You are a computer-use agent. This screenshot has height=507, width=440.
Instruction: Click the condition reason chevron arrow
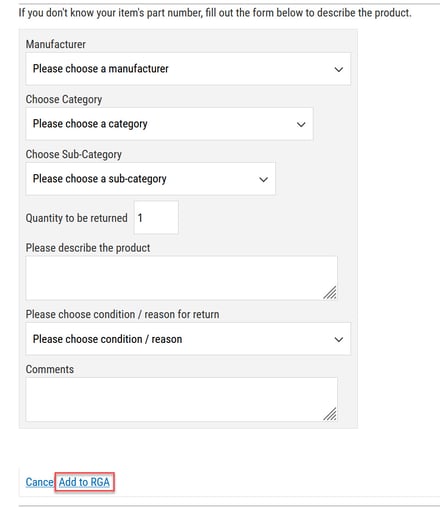tap(339, 339)
